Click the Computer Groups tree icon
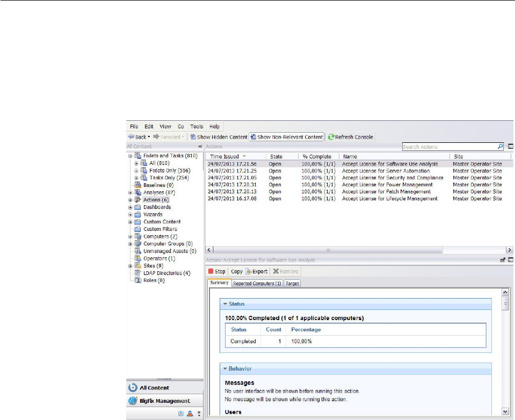The height and width of the screenshot is (420, 515). [x=138, y=243]
